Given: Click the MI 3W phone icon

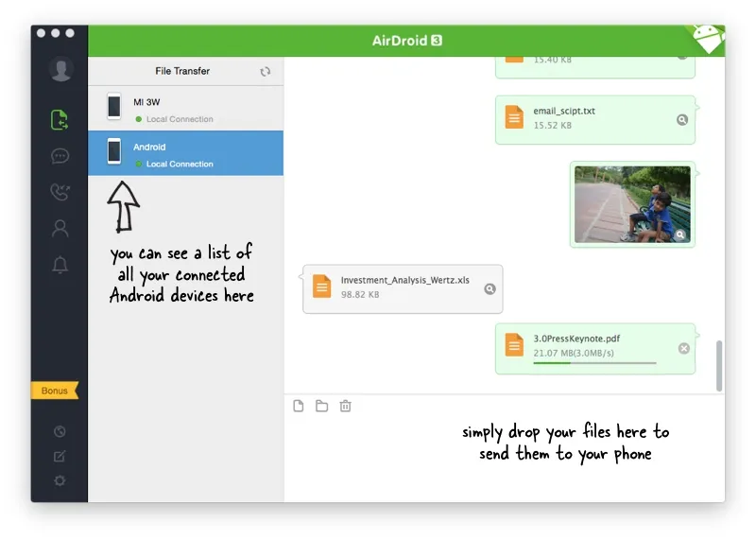Looking at the screenshot, I should pos(114,107).
